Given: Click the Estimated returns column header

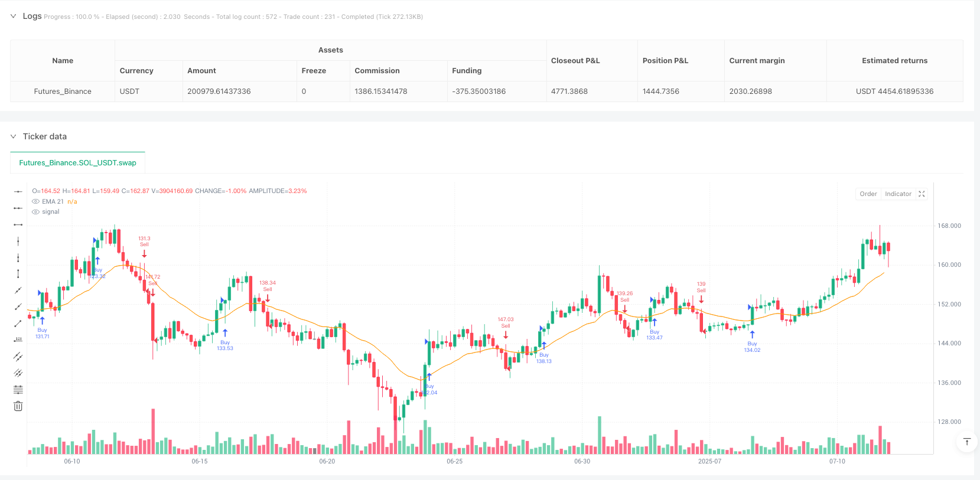Looking at the screenshot, I should pos(894,61).
